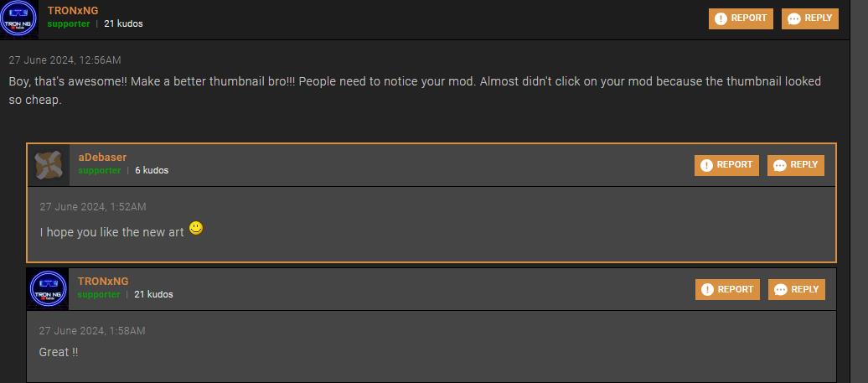Report TRONxNG's thumbnail feedback comment

[x=741, y=18]
